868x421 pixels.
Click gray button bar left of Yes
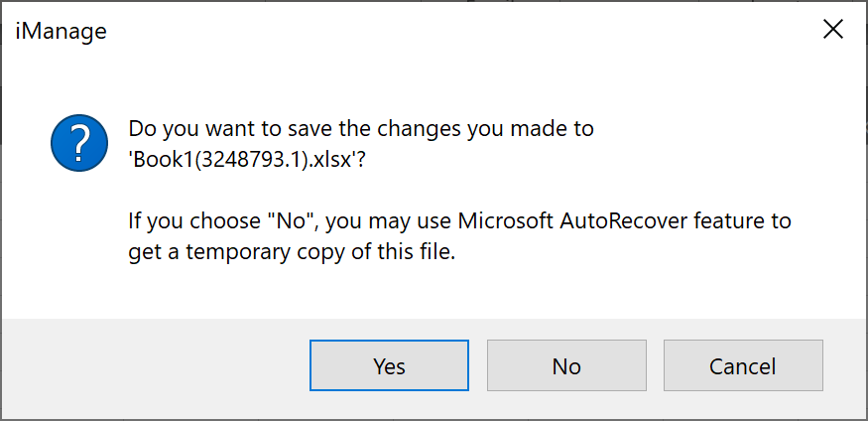pyautogui.click(x=149, y=365)
